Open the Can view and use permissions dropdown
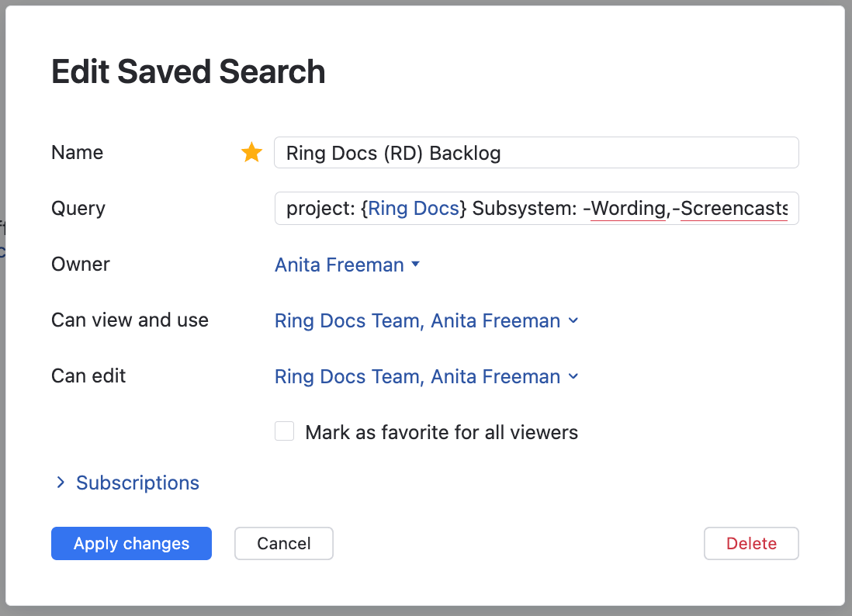 pos(427,320)
